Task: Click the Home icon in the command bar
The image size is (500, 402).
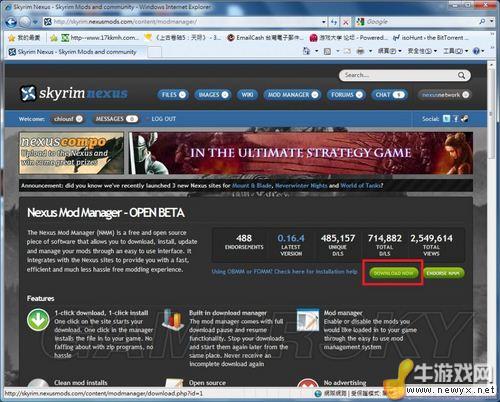Action: click(306, 51)
